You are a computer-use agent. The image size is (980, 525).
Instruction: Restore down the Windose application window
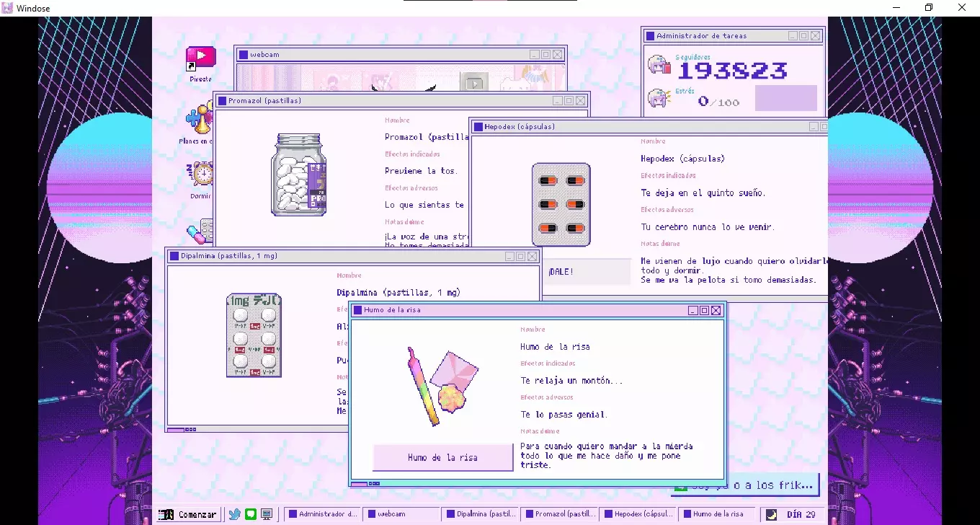[929, 8]
